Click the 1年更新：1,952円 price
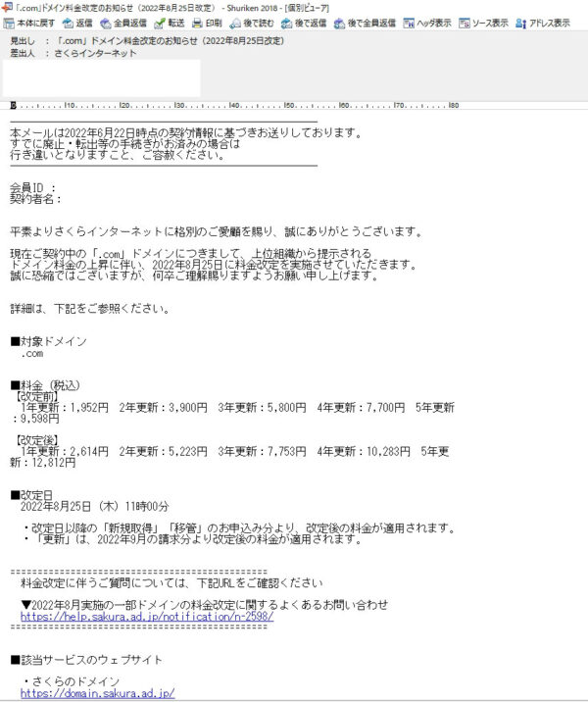This screenshot has height=702, width=588. (65, 408)
